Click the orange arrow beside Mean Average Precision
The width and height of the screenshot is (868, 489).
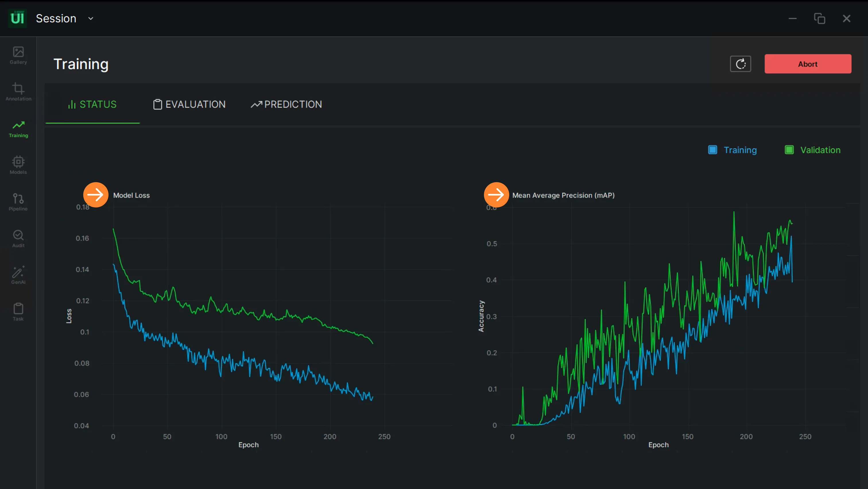(496, 195)
